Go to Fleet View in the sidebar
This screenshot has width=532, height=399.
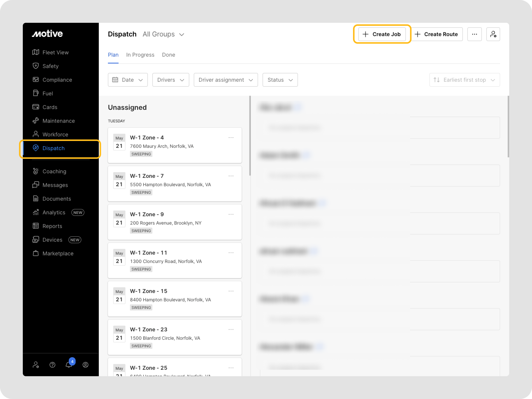pos(55,52)
